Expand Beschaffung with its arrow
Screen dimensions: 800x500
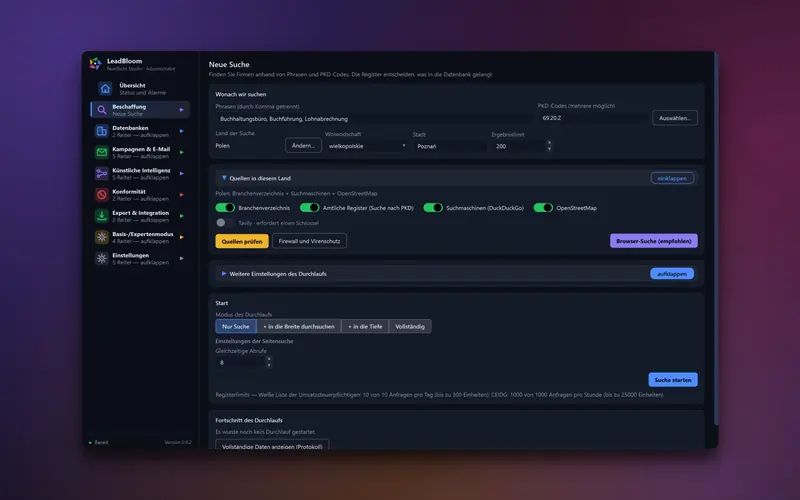click(181, 110)
